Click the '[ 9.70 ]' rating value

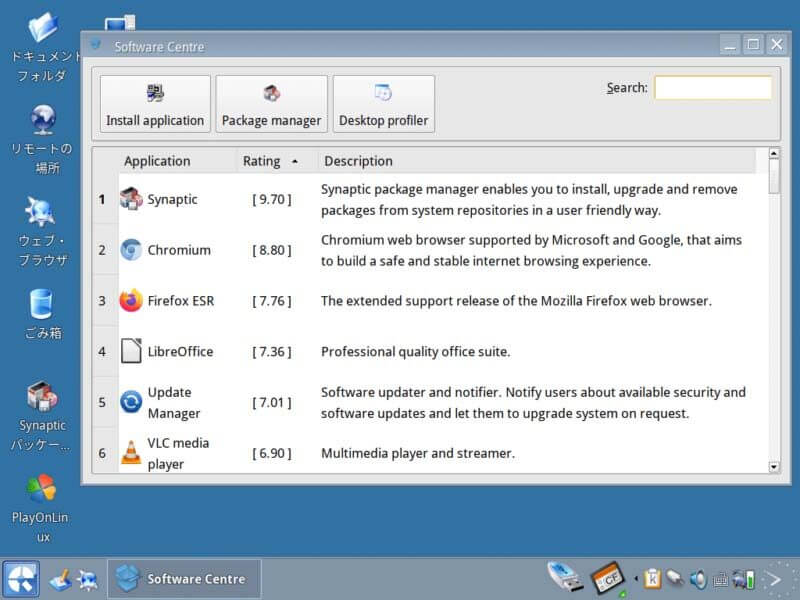point(272,199)
